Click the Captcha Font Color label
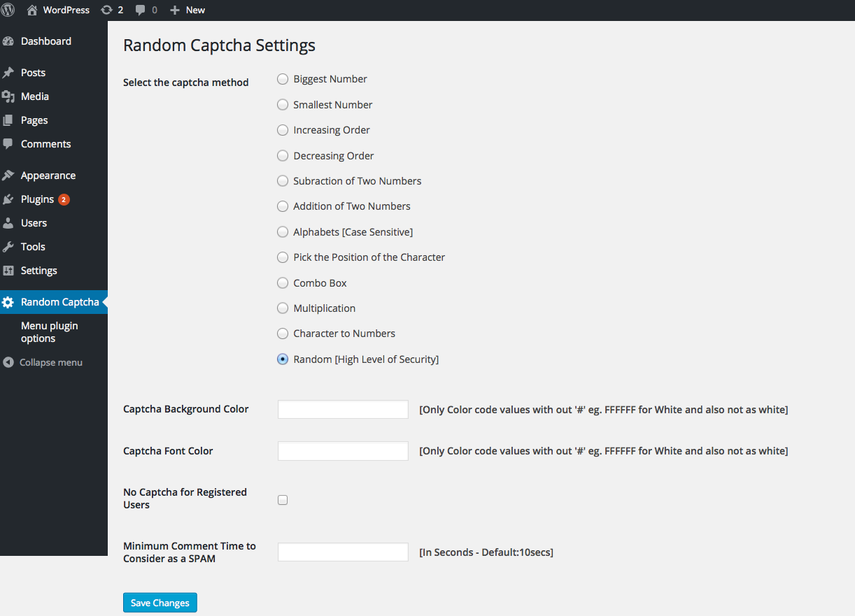855x616 pixels. 168,451
